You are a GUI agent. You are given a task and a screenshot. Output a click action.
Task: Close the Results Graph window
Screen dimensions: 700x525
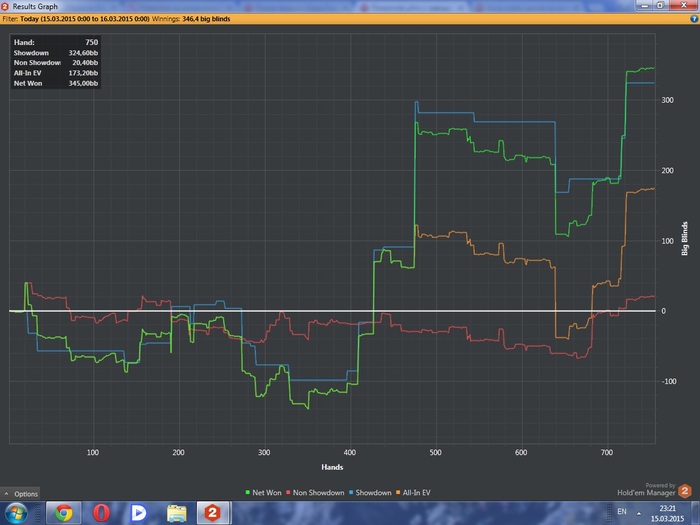click(x=683, y=5)
